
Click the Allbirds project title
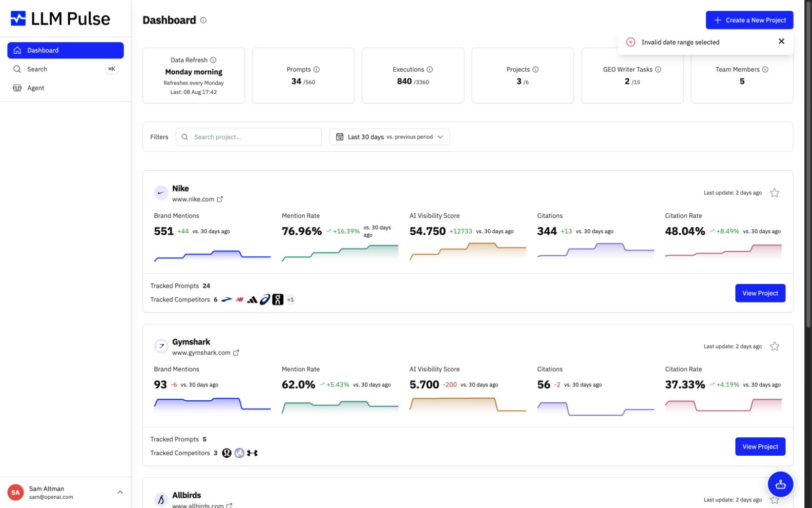186,495
